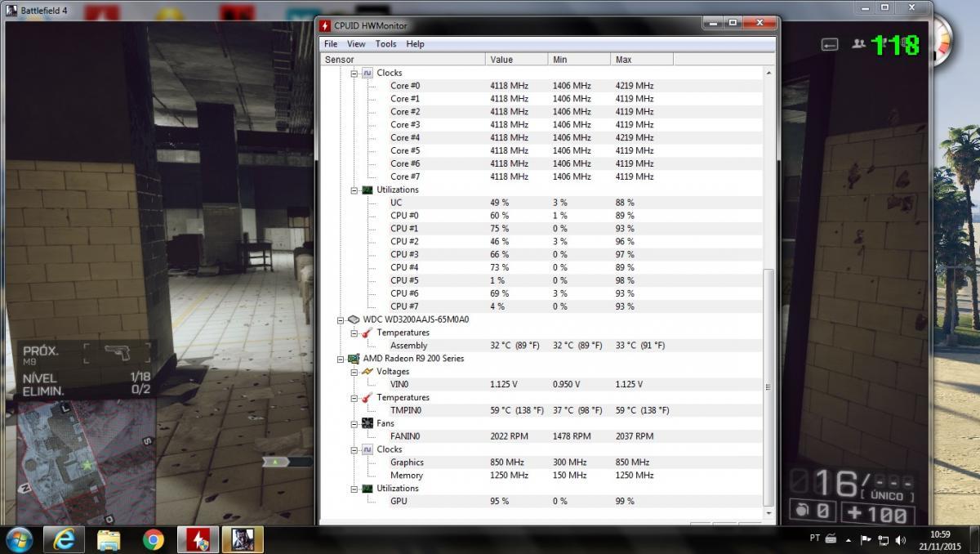The image size is (980, 554).
Task: Collapse the GPU Voltages node
Action: (x=354, y=372)
